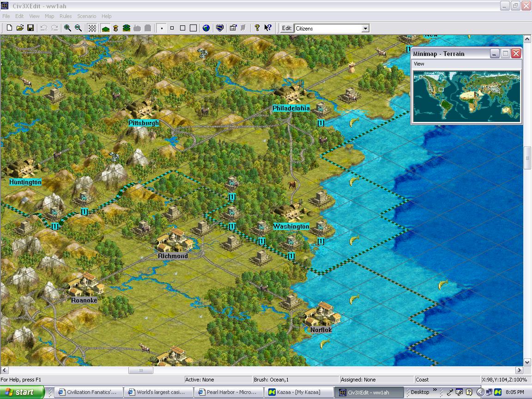532x399 pixels.
Task: Click the globe world map icon
Action: (x=206, y=28)
